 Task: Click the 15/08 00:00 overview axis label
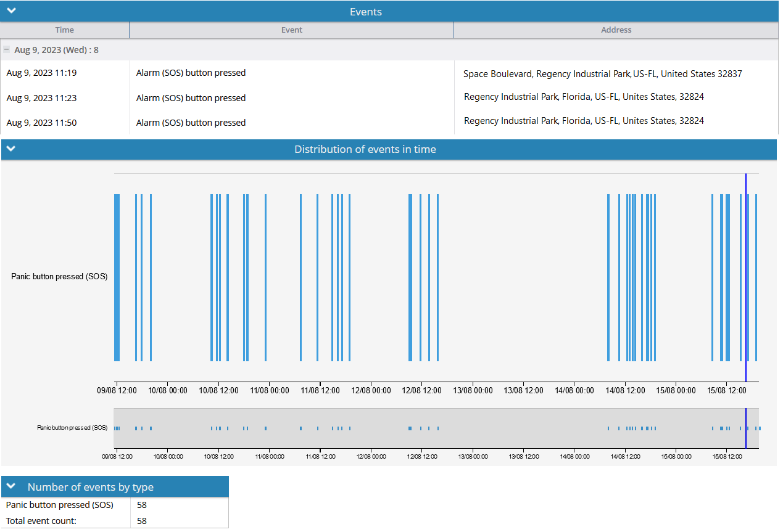click(x=676, y=457)
